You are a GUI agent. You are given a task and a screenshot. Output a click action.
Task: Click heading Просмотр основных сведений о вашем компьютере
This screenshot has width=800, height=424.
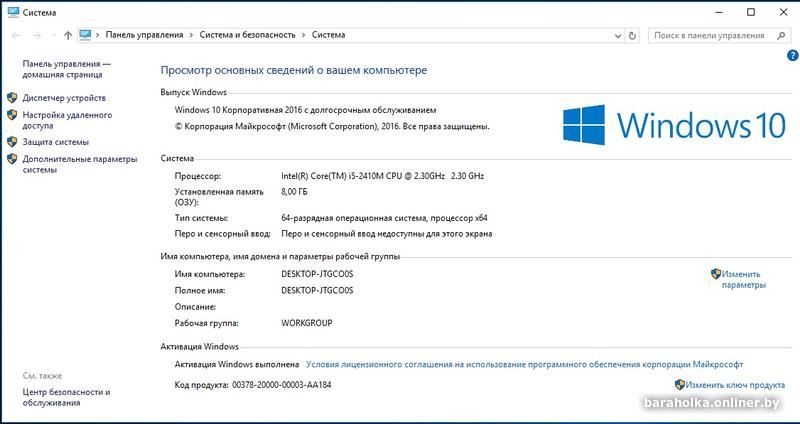pyautogui.click(x=294, y=70)
